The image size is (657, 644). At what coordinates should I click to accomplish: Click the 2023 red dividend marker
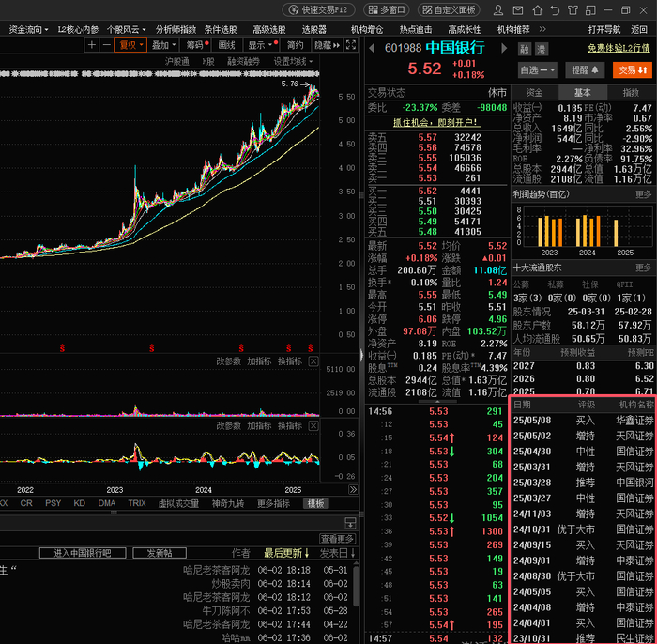point(152,347)
